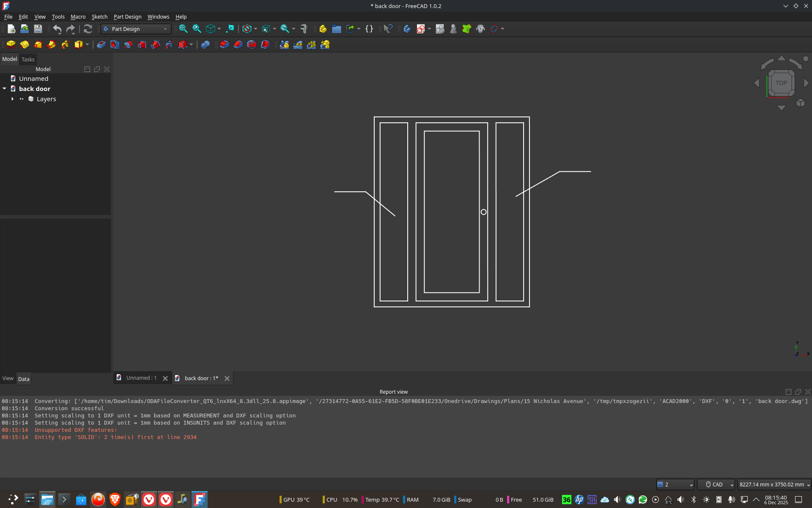Expand the Layers tree item
This screenshot has width=812, height=508.
(12, 99)
